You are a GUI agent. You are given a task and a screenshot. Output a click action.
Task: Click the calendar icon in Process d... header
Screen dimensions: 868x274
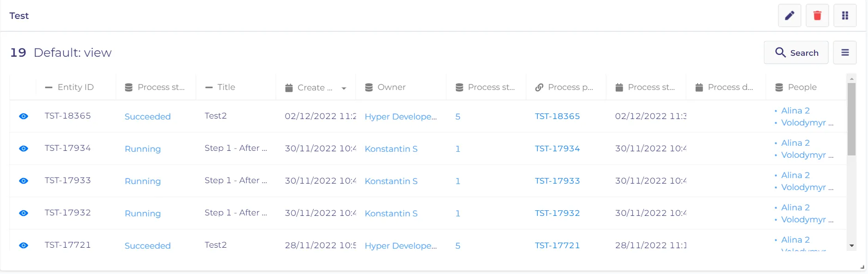(699, 88)
